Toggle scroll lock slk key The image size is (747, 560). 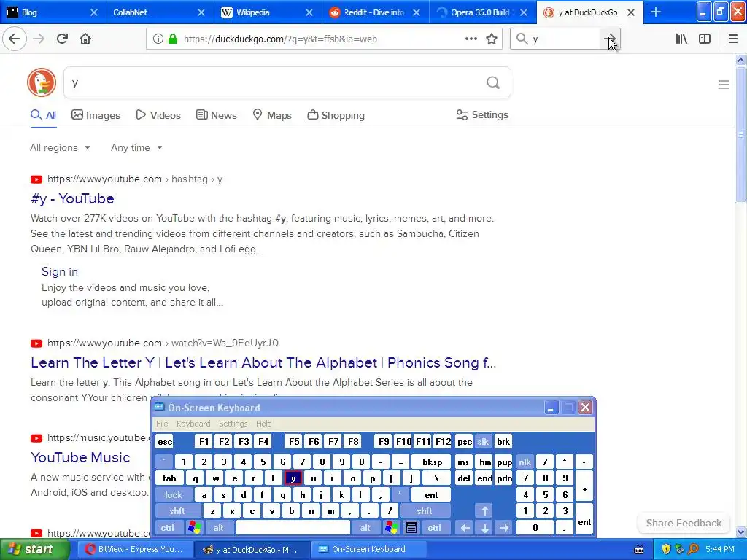(483, 441)
